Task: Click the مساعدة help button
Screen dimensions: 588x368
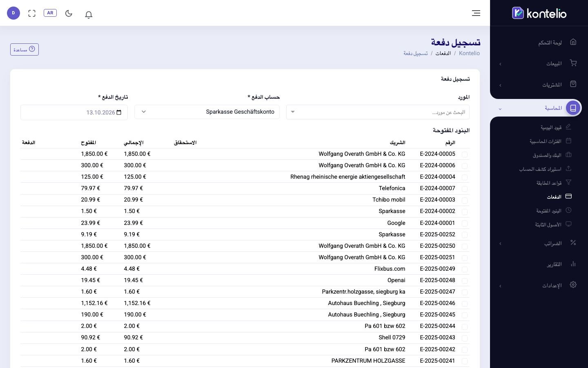Action: coord(24,49)
